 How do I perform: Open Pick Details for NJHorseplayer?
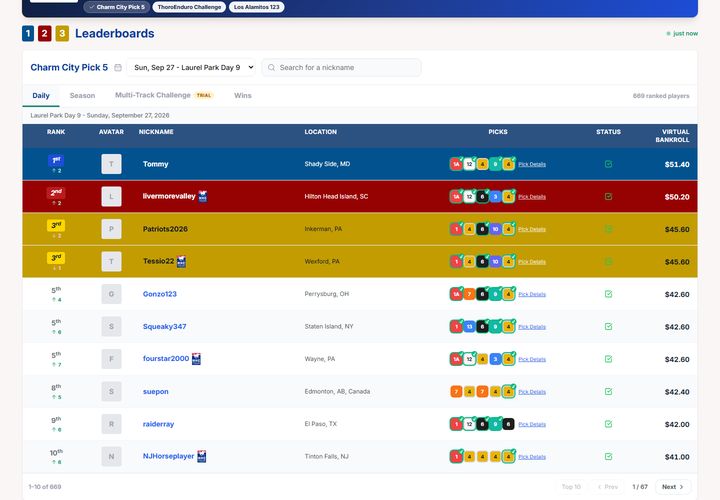point(532,457)
